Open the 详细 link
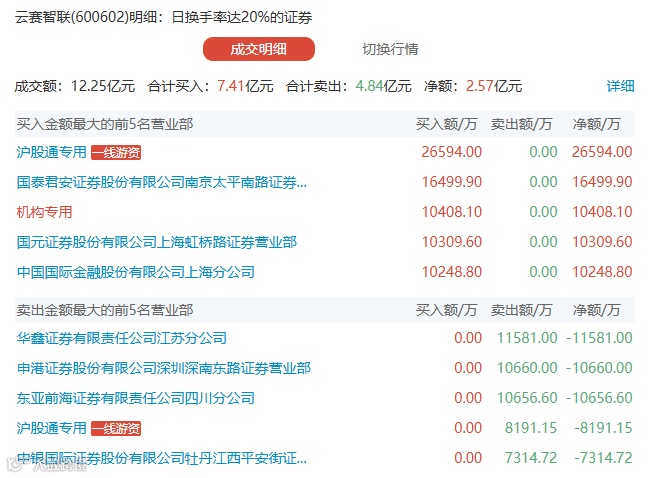This screenshot has width=653, height=478. (x=620, y=86)
